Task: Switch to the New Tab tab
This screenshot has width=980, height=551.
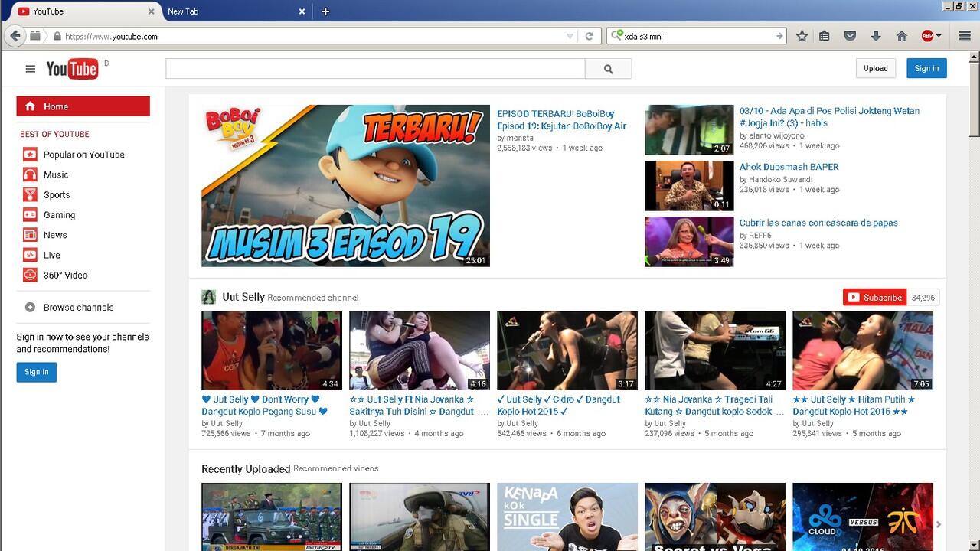Action: (235, 11)
